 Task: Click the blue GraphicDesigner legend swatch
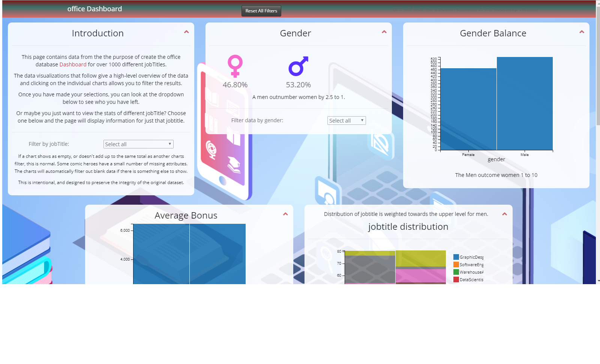(x=456, y=257)
